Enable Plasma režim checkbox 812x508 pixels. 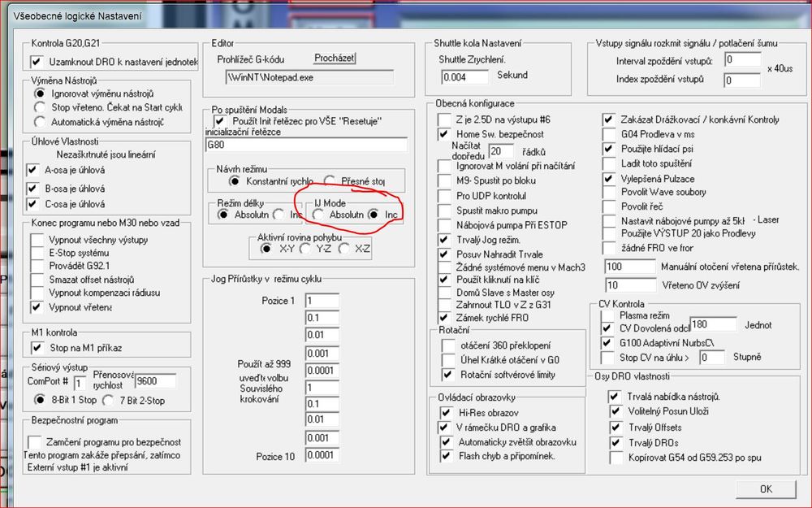pos(608,315)
